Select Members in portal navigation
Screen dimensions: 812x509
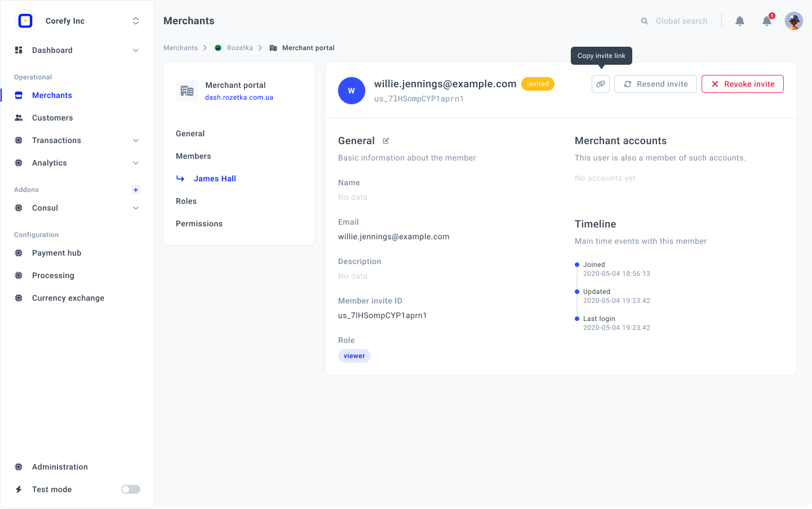coord(193,156)
